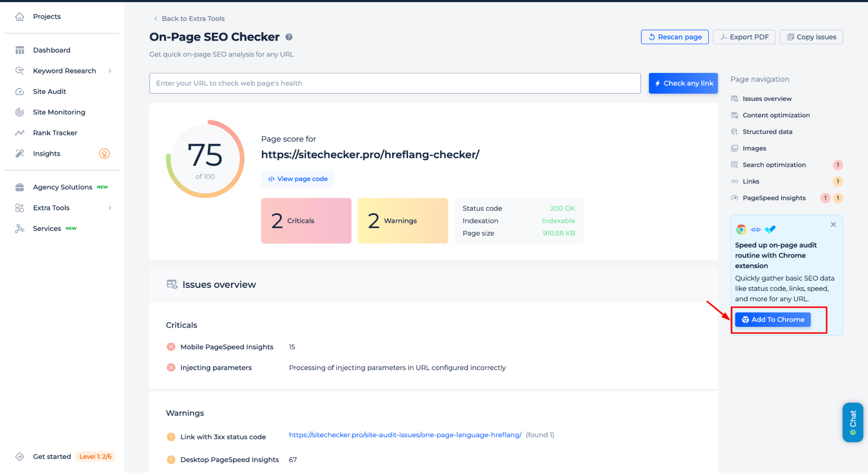Click the '910.58 KB' page size value
This screenshot has height=473, width=868.
(559, 234)
